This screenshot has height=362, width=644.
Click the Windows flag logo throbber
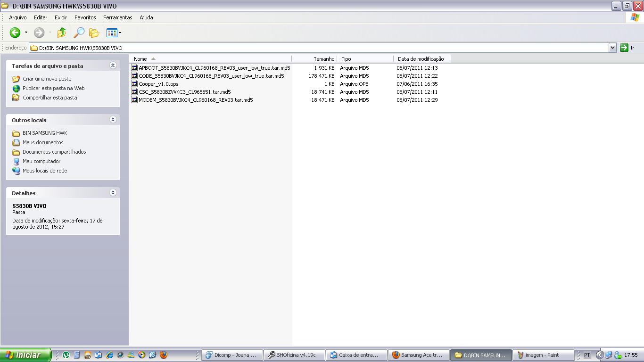(635, 17)
